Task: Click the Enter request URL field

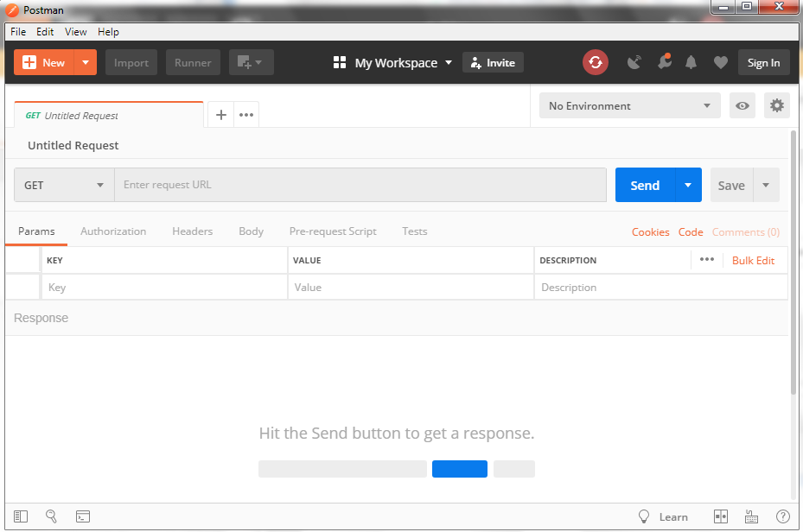Action: tap(360, 185)
